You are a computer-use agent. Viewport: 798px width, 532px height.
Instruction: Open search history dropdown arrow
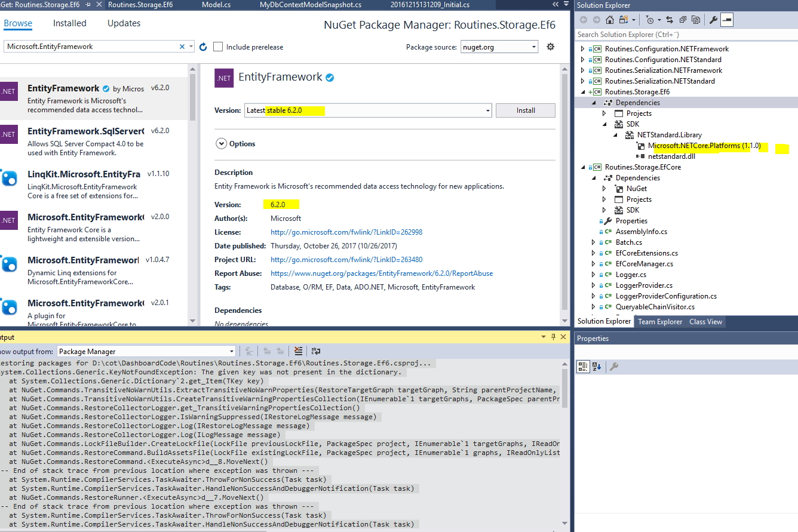click(191, 47)
